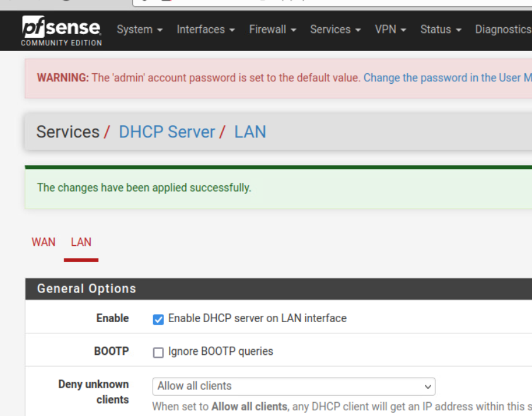
Task: Switch to the WAN tab
Action: point(43,242)
